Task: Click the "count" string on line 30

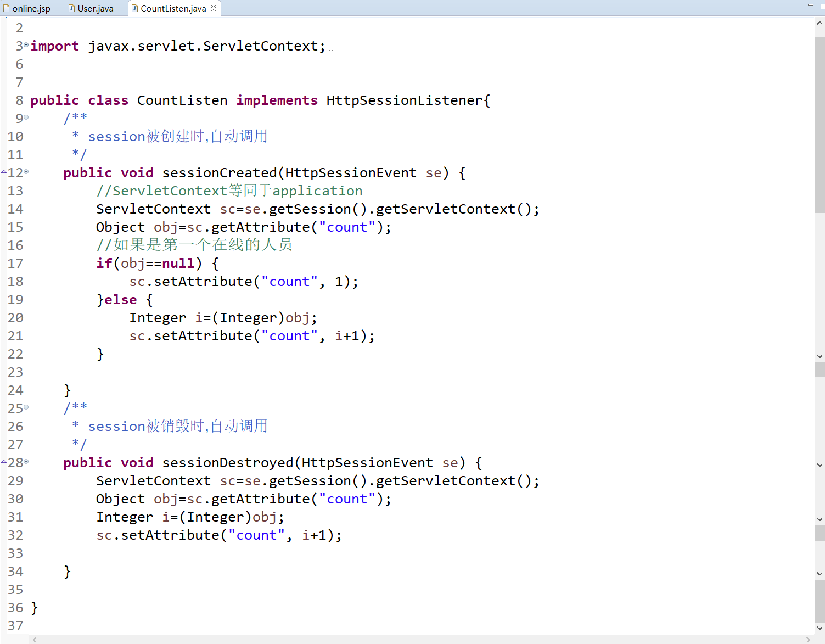Action: pos(347,499)
